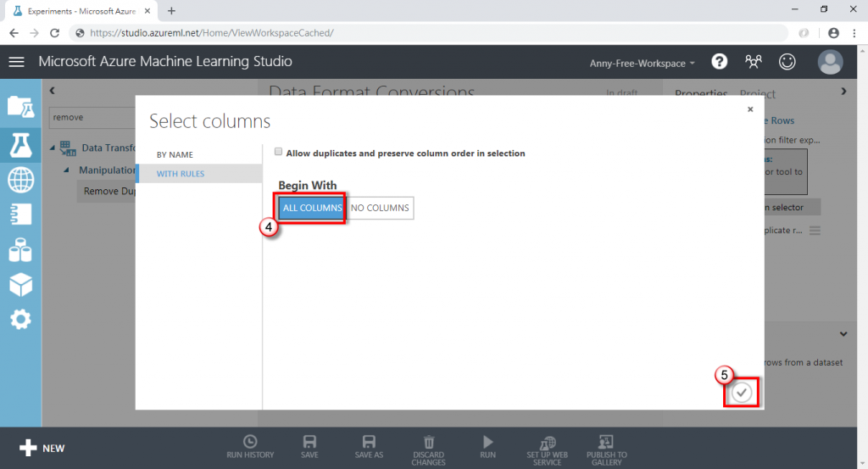This screenshot has width=868, height=469.
Task: Click the Project tab in right pane
Action: point(757,93)
